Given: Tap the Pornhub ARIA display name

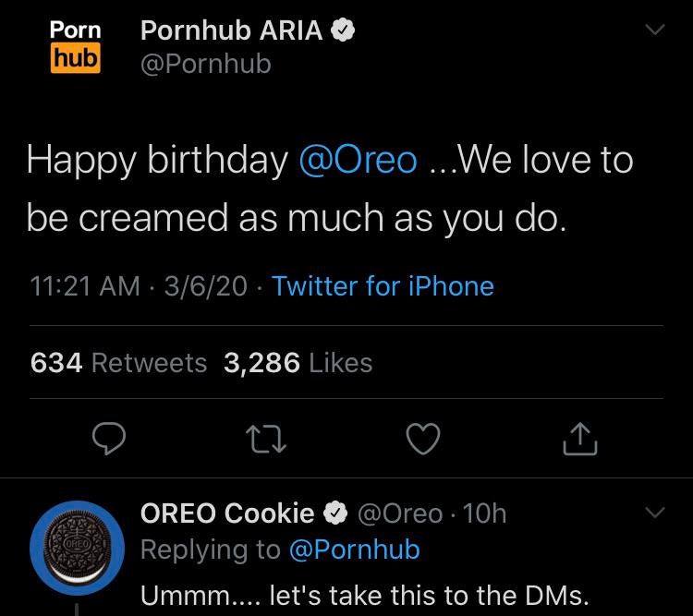Looking at the screenshot, I should (231, 30).
